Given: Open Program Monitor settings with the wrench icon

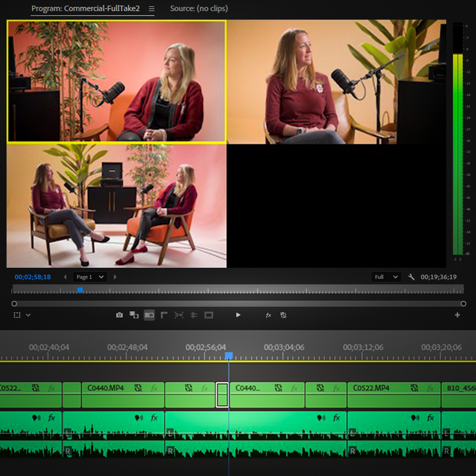Looking at the screenshot, I should click(411, 277).
